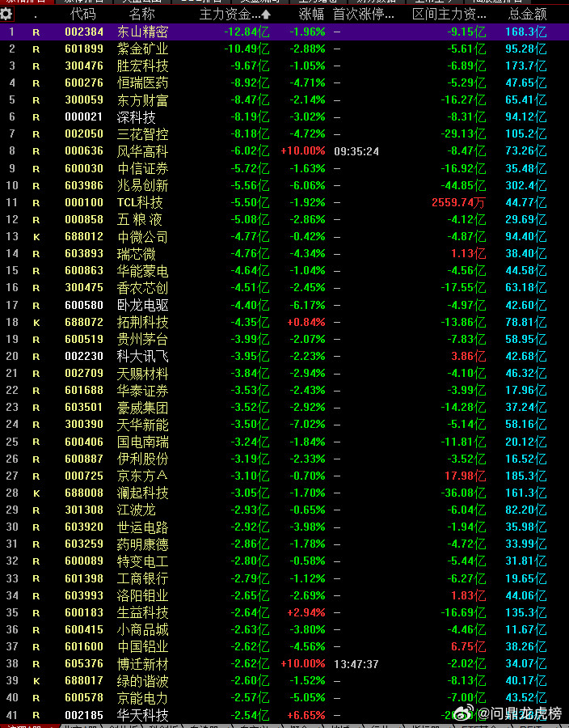Select stock name 五 粮 液

(139, 219)
